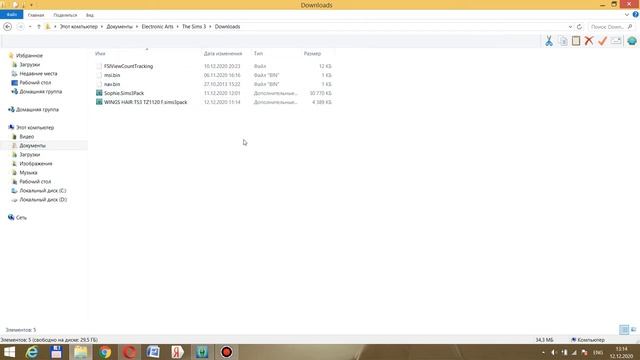This screenshot has width=640, height=360.
Task: Expand the chevron after Документы breadcrumb
Action: point(137,27)
